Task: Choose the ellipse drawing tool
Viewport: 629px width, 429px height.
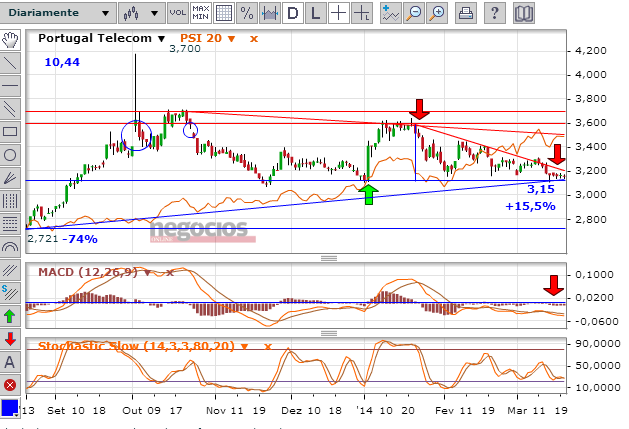Action: pyautogui.click(x=10, y=154)
